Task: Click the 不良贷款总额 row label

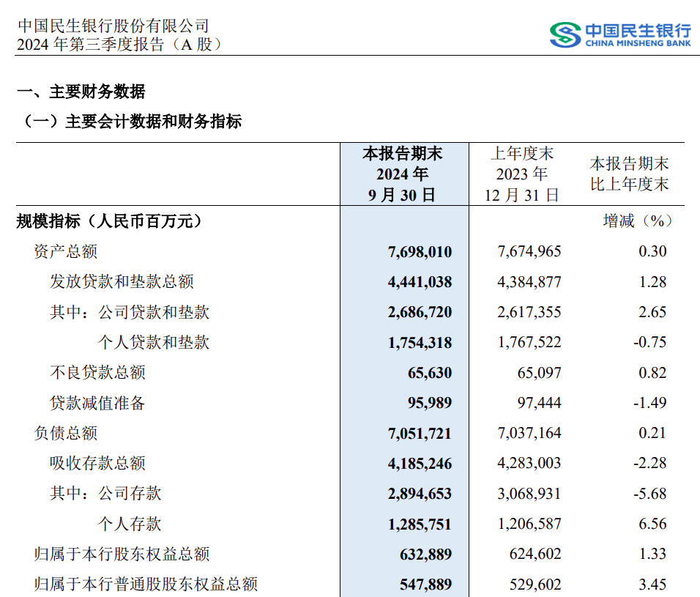Action: click(97, 372)
